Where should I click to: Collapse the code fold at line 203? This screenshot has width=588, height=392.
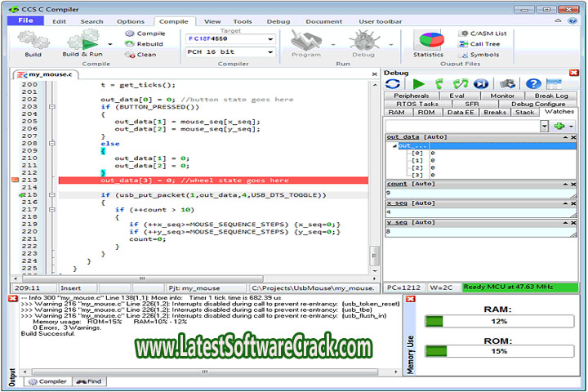pos(52,107)
